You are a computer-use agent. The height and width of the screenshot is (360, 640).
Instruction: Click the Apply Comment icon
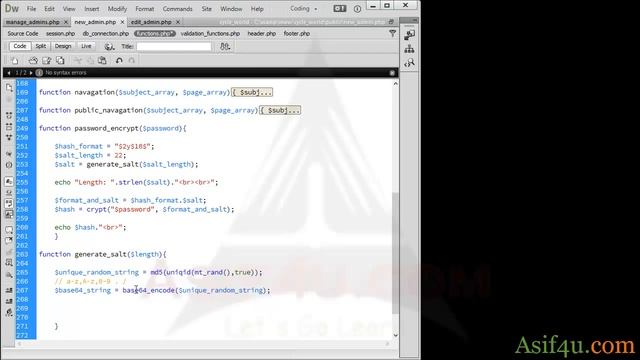[x=9, y=230]
